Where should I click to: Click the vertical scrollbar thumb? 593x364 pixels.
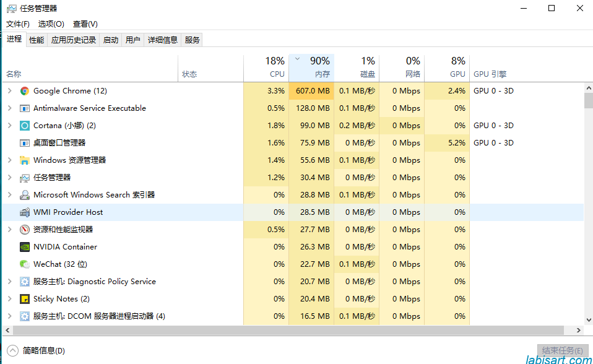tap(589, 101)
